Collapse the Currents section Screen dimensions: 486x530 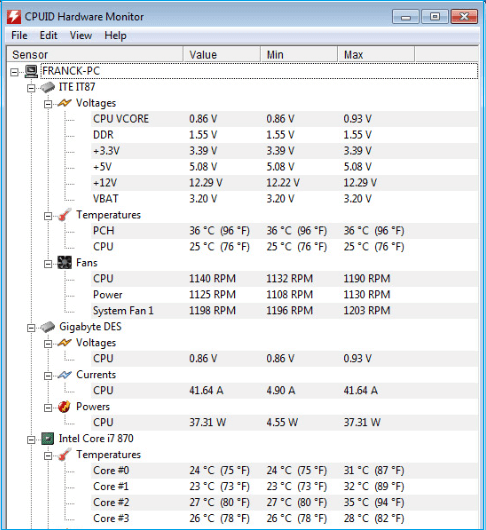point(48,376)
